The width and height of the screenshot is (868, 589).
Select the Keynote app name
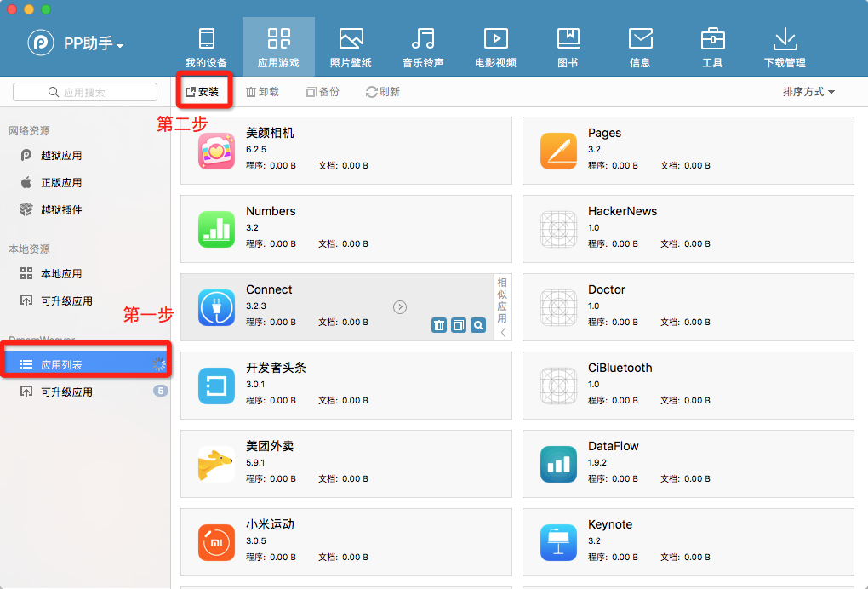click(610, 524)
